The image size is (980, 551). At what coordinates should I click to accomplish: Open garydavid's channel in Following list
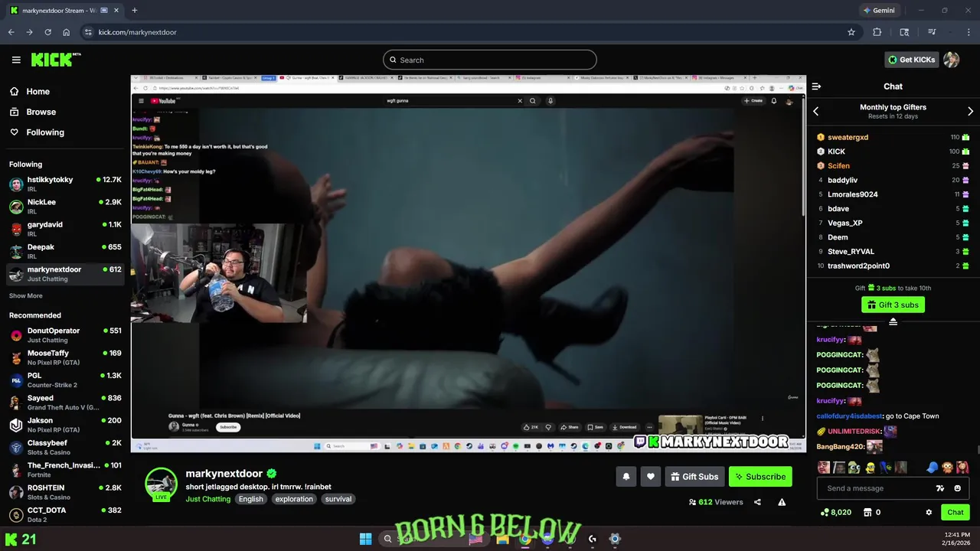(65, 229)
